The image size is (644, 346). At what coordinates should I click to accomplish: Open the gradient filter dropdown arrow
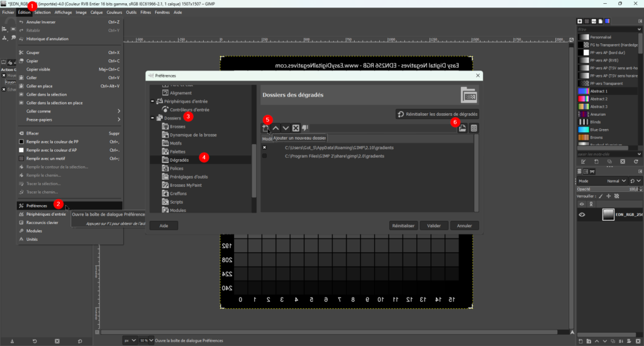(x=639, y=30)
